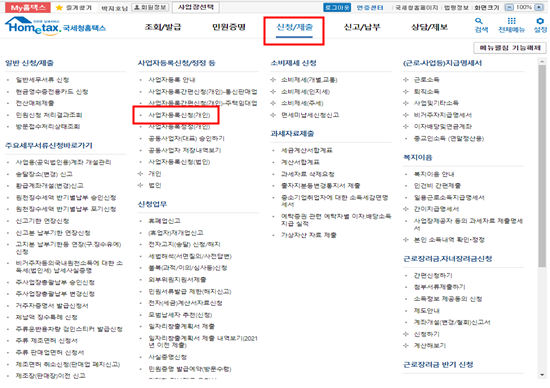
Task: Open the 민원증명 menu
Action: [x=228, y=27]
